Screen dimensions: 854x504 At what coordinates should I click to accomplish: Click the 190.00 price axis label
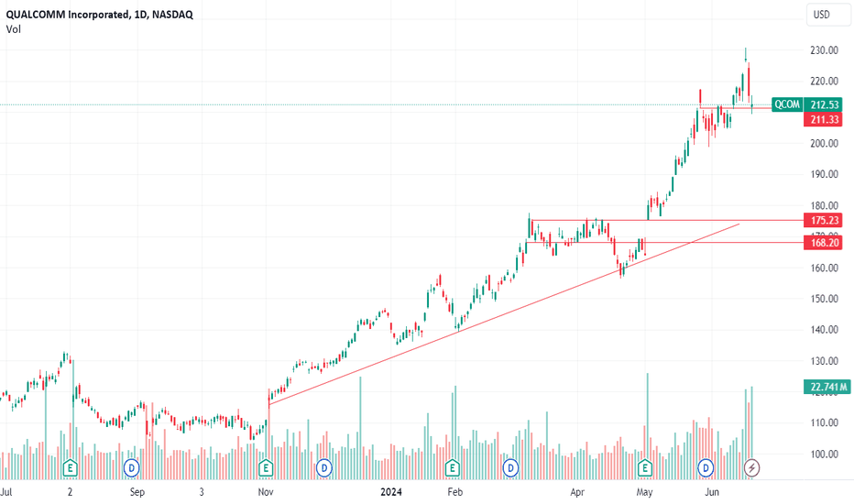(x=824, y=174)
